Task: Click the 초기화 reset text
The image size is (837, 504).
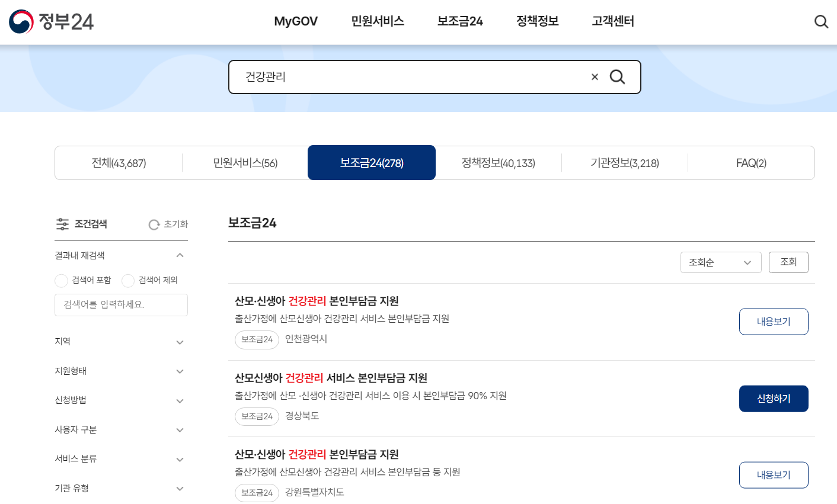Action: click(176, 224)
